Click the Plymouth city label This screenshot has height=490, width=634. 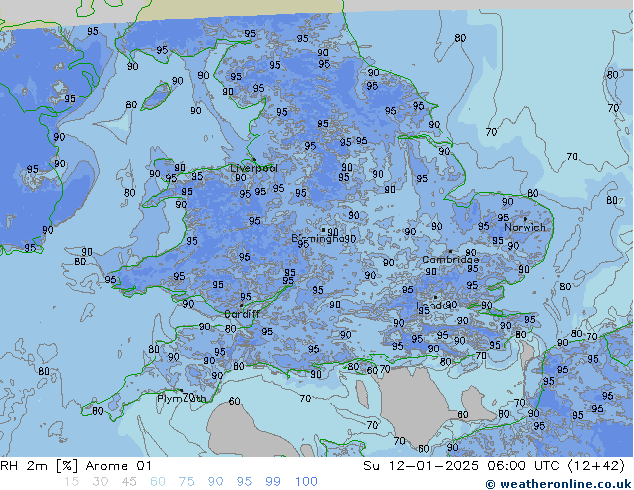[x=182, y=399]
